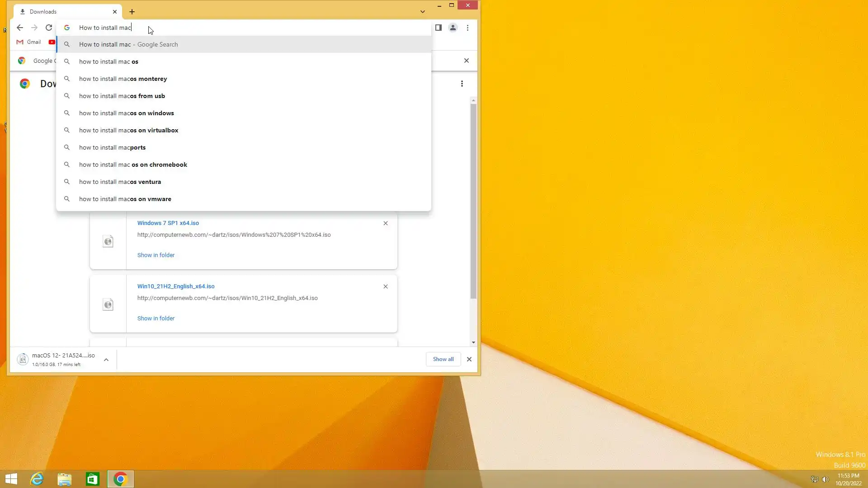
Task: Open tab search dropdown arrow
Action: [x=422, y=12]
